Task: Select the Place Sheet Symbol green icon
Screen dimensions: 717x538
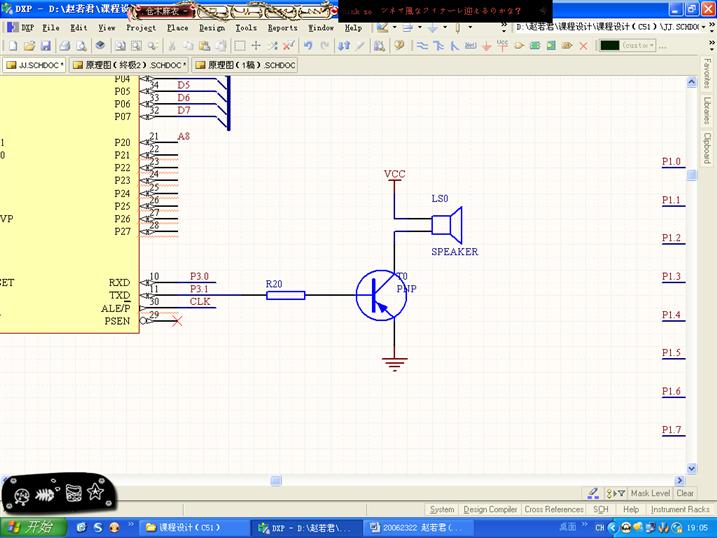Action: (535, 46)
